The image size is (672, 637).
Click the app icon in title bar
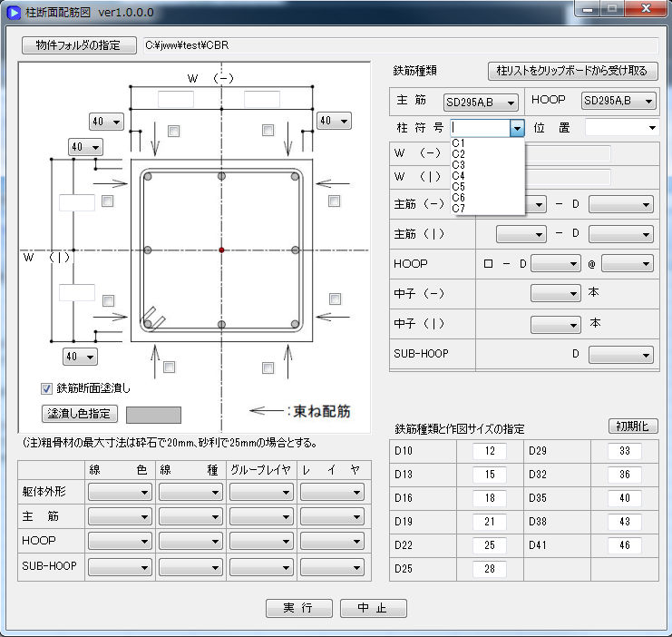click(x=13, y=13)
